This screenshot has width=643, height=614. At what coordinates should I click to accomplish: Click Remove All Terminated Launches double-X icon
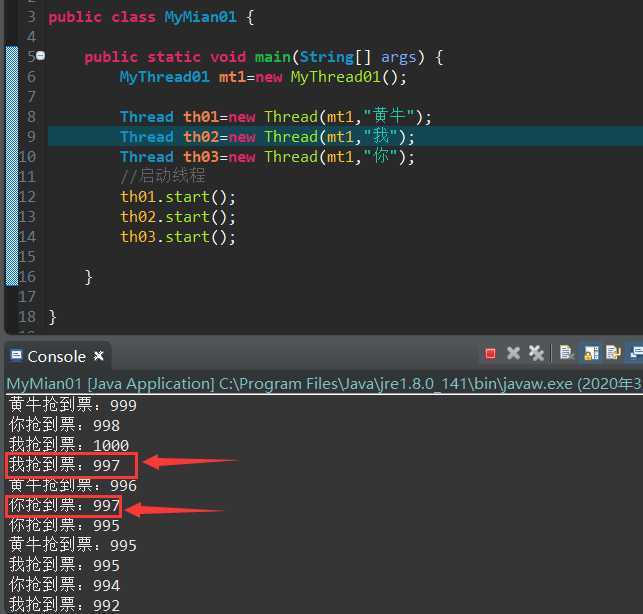[x=536, y=353]
